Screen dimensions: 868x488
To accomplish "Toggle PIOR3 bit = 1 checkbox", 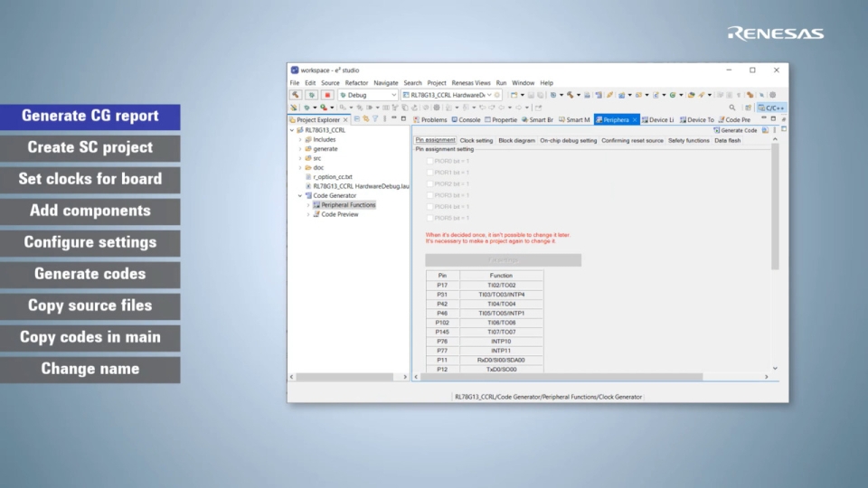I will coord(429,195).
